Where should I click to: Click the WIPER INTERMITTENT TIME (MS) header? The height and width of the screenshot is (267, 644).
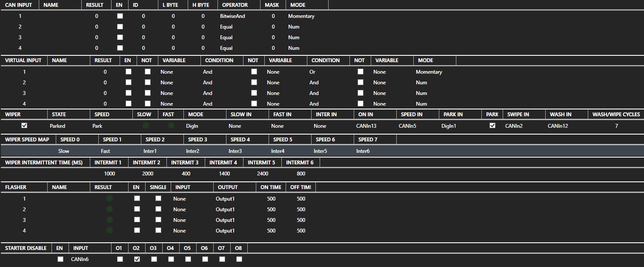(44, 163)
